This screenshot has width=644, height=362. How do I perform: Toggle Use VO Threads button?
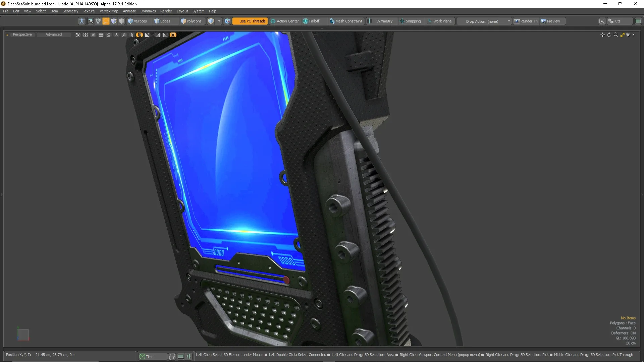click(250, 21)
